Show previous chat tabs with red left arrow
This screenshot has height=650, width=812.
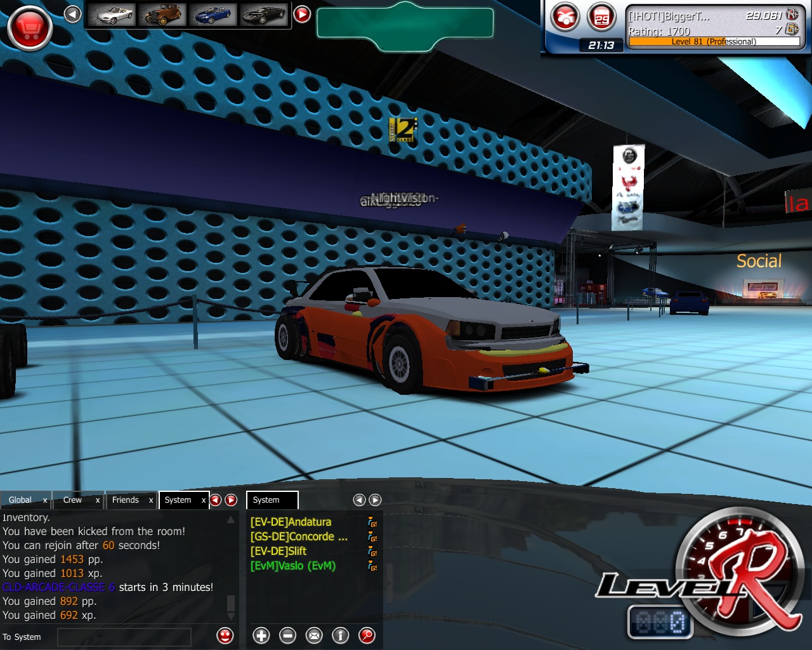(216, 500)
